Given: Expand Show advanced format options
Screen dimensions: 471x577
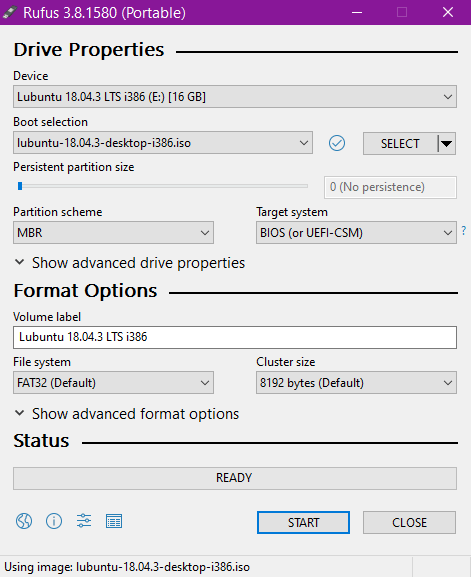Looking at the screenshot, I should pos(127,414).
